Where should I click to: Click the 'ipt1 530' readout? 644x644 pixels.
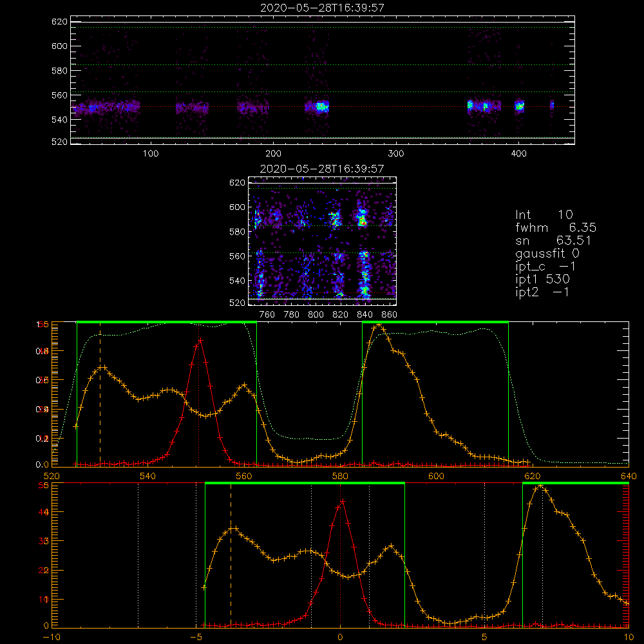[x=542, y=279]
